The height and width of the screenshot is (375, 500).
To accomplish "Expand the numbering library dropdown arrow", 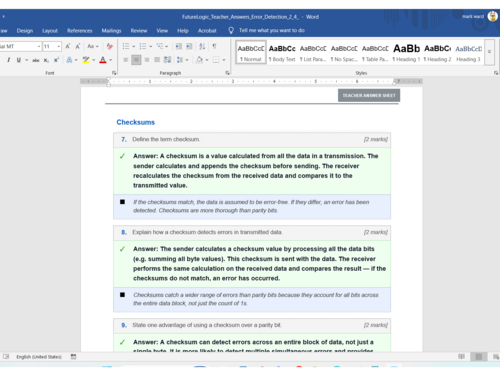I will (150, 46).
